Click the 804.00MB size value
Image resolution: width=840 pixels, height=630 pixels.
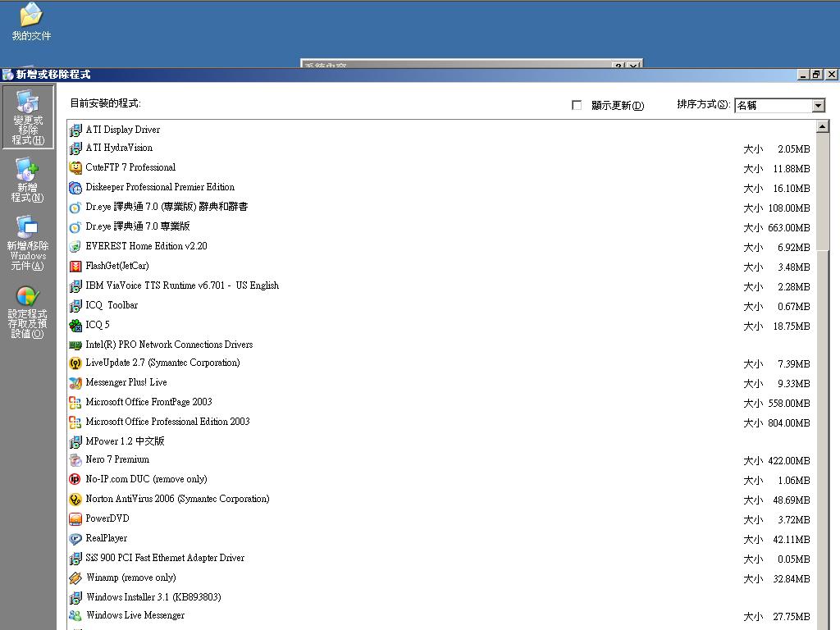tap(788, 422)
